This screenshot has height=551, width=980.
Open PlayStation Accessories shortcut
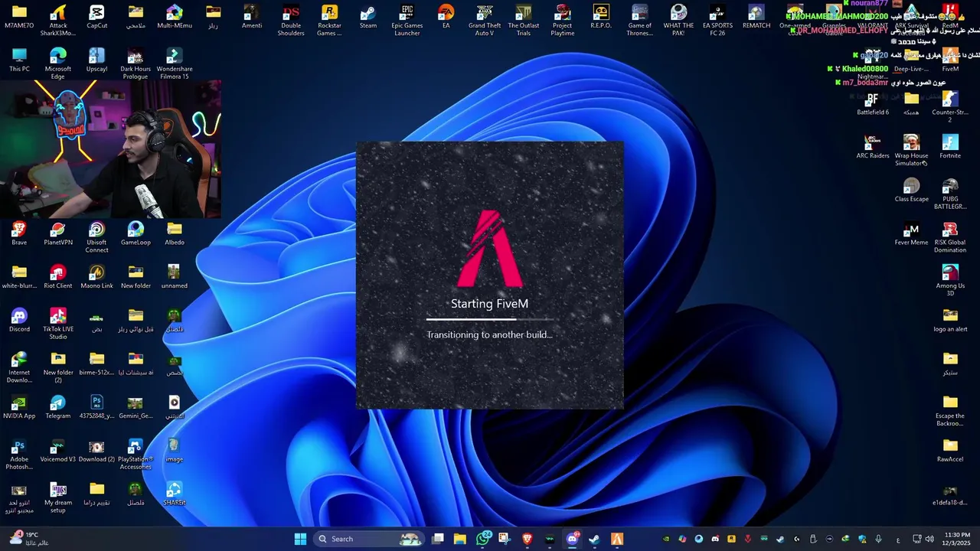pyautogui.click(x=136, y=454)
